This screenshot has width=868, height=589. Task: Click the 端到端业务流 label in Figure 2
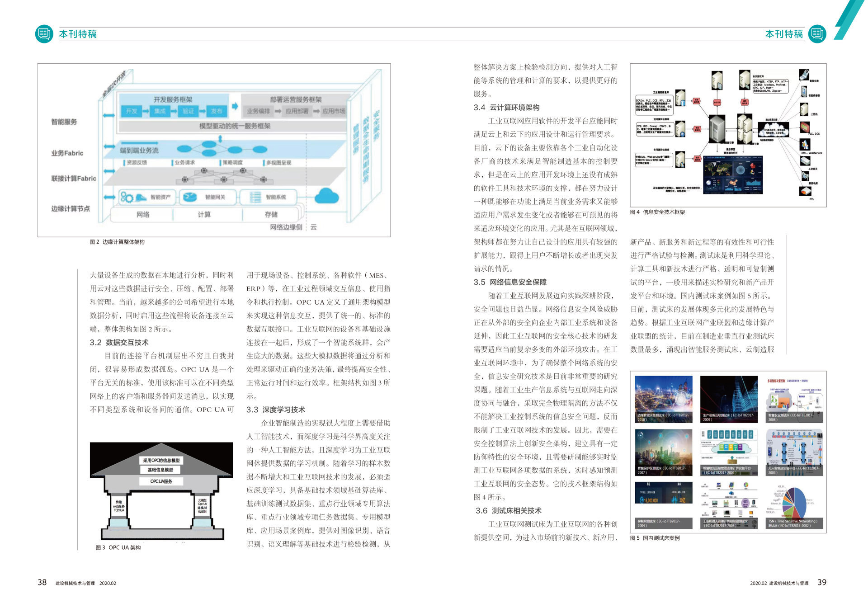[x=139, y=150]
